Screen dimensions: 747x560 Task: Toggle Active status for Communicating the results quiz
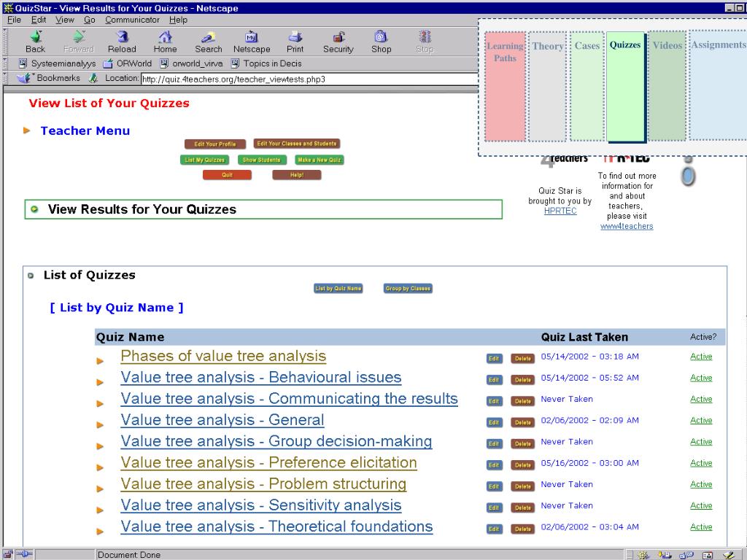[x=701, y=399]
